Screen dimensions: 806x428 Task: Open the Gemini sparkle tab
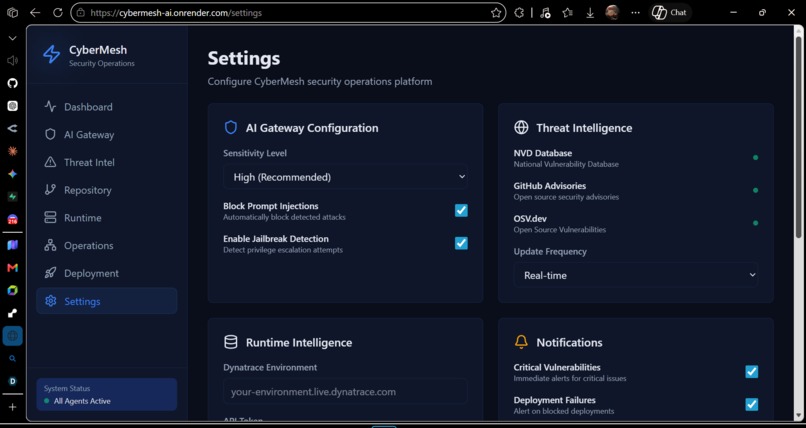pos(12,174)
